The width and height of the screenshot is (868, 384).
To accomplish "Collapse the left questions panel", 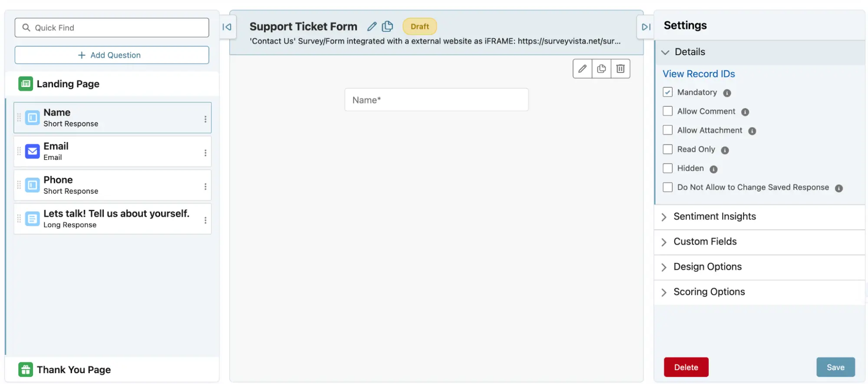I will click(227, 27).
